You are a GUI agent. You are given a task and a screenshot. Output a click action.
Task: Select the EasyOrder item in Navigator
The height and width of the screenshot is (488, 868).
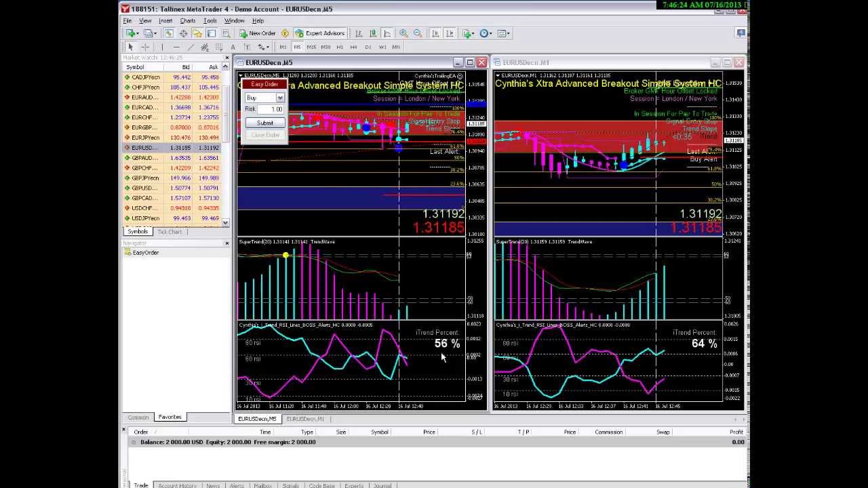pos(146,253)
